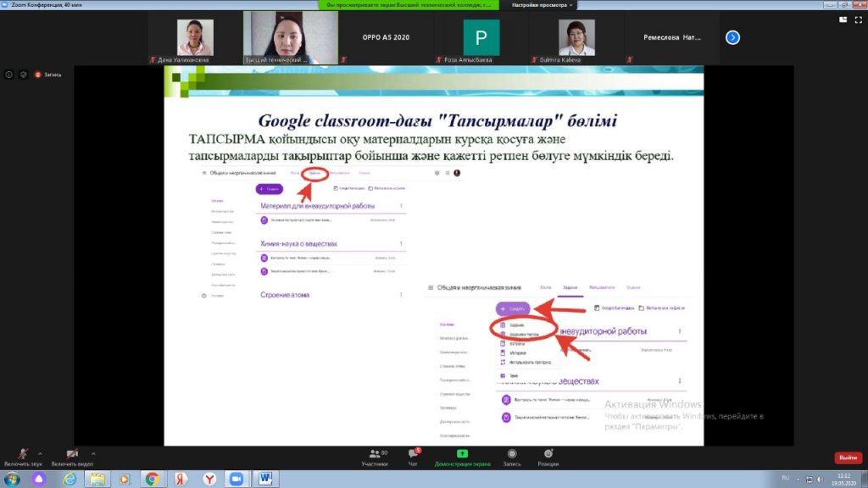Screen dimensions: 868x488
Task: Click Строение атома heading in slide
Action: point(285,295)
